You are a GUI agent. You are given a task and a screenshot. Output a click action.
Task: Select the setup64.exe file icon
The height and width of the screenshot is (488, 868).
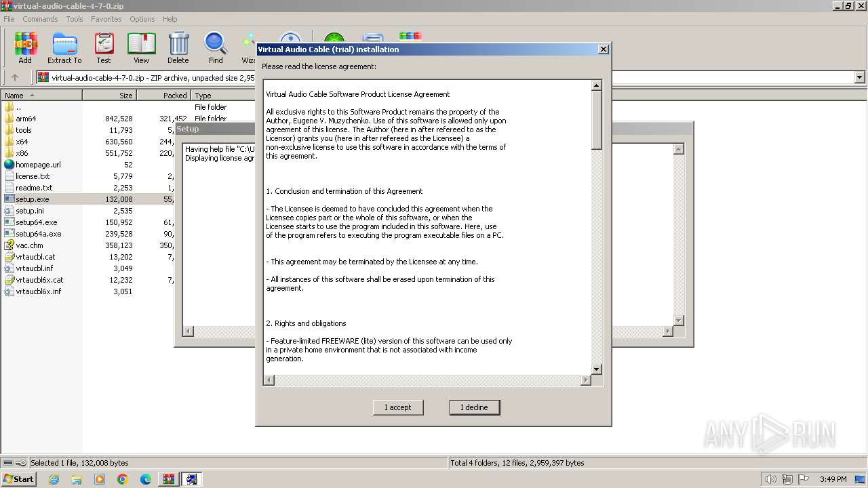coord(9,222)
